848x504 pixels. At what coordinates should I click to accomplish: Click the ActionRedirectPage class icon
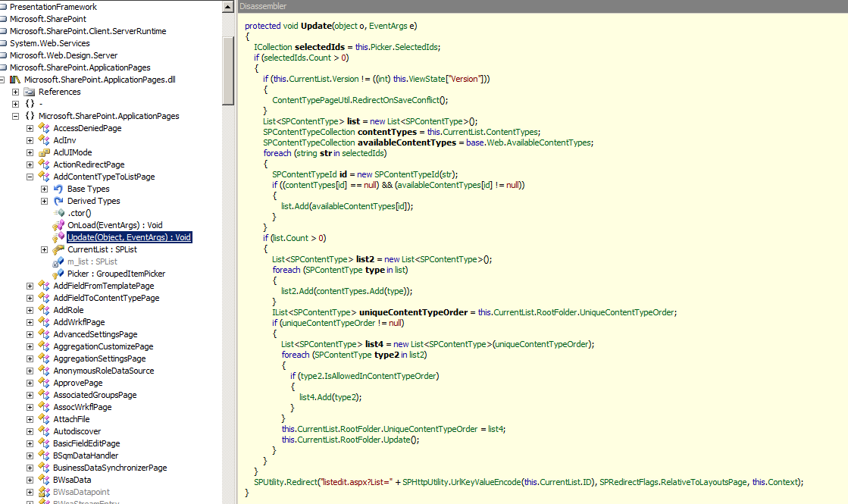pyautogui.click(x=44, y=164)
